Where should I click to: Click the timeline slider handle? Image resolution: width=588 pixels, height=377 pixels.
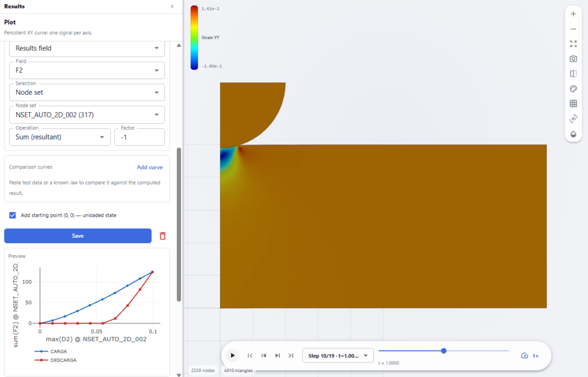click(x=444, y=351)
